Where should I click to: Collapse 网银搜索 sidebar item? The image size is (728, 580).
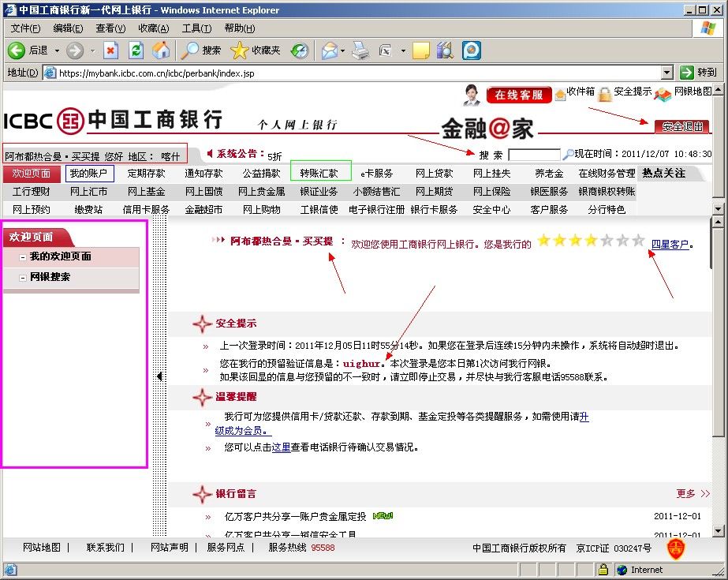(x=22, y=278)
